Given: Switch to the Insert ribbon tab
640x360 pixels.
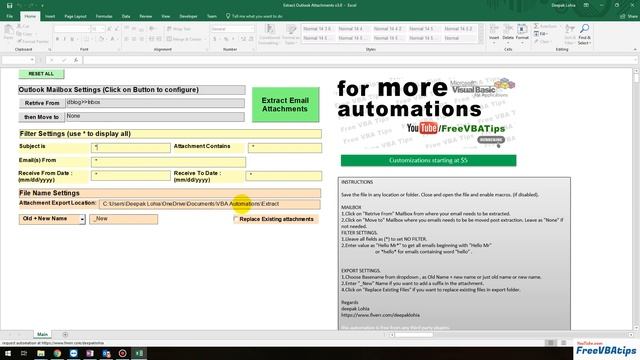Looking at the screenshot, I should click(x=50, y=16).
